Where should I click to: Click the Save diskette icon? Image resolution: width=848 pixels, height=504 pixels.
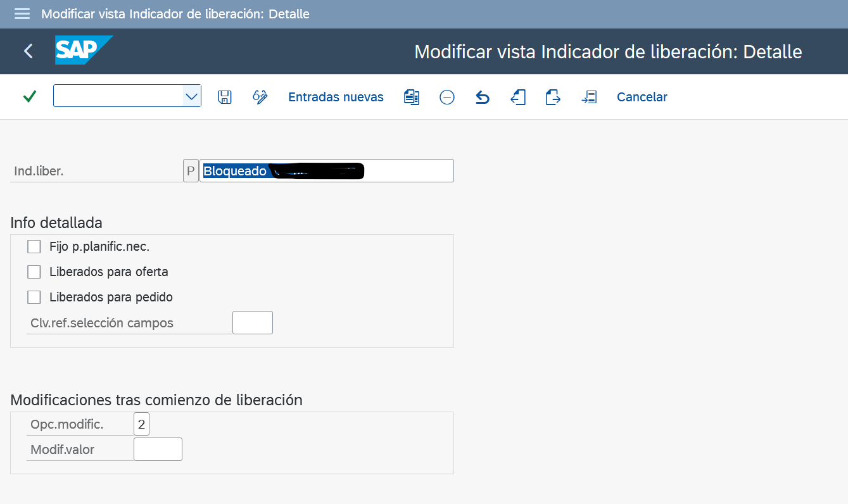[224, 97]
